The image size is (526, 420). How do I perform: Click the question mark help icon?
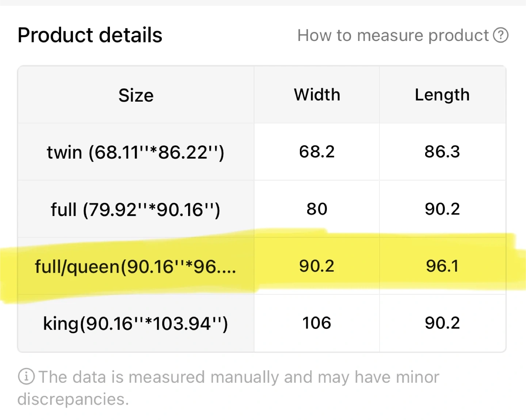coord(500,35)
